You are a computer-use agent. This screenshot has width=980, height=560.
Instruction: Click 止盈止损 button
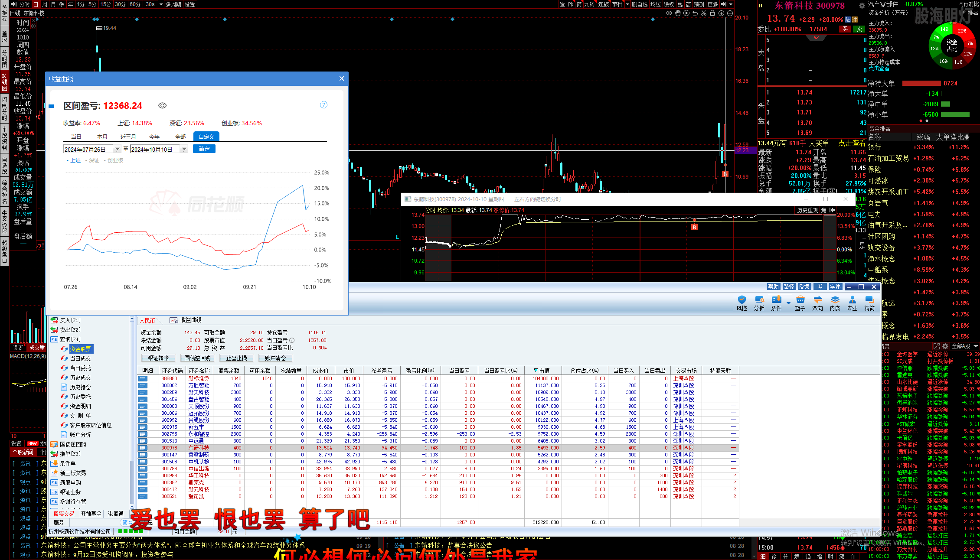pyautogui.click(x=236, y=358)
